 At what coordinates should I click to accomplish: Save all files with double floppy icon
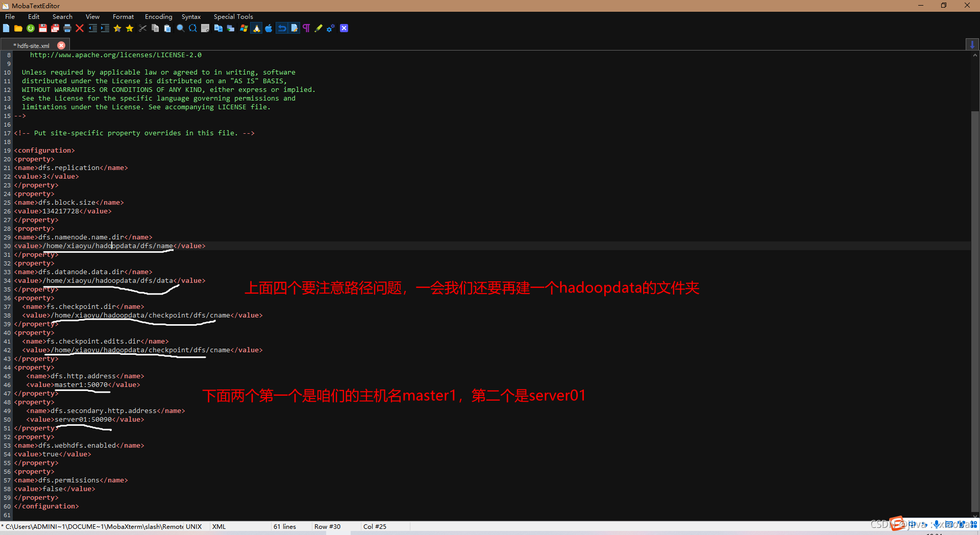tap(55, 28)
